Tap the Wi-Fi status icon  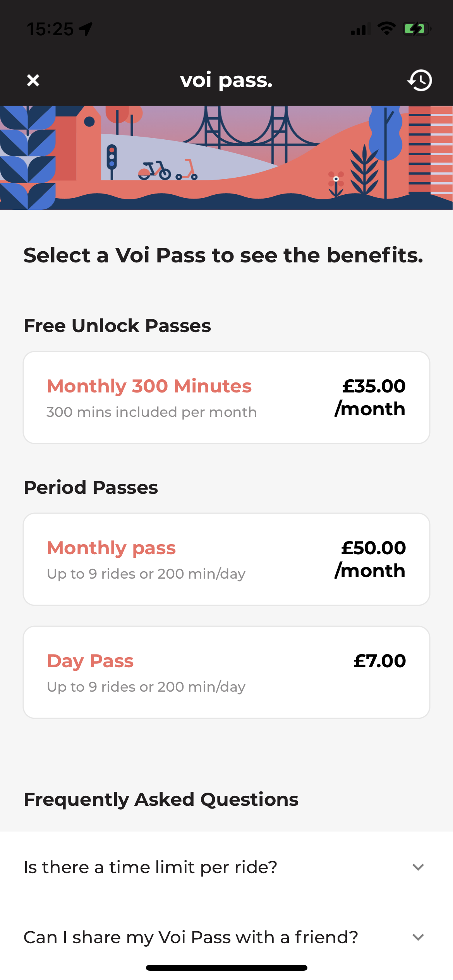(386, 29)
